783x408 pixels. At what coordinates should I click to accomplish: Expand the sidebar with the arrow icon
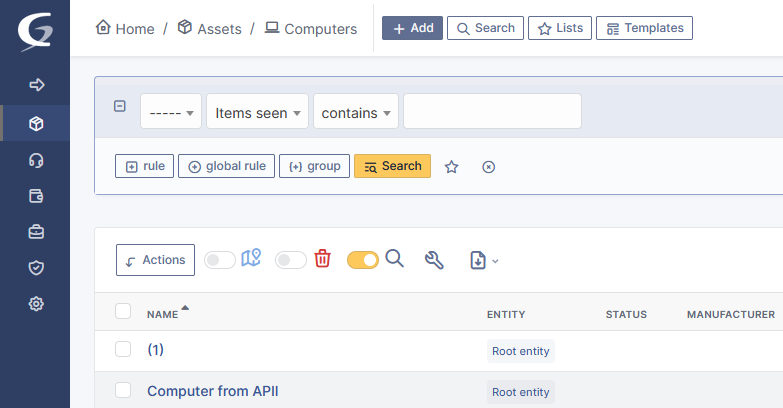click(x=36, y=85)
